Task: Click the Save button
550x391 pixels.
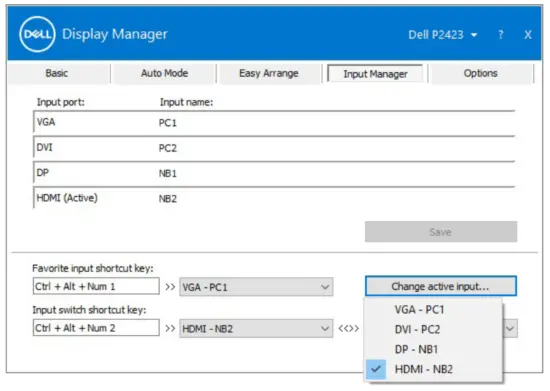Action: tap(441, 231)
